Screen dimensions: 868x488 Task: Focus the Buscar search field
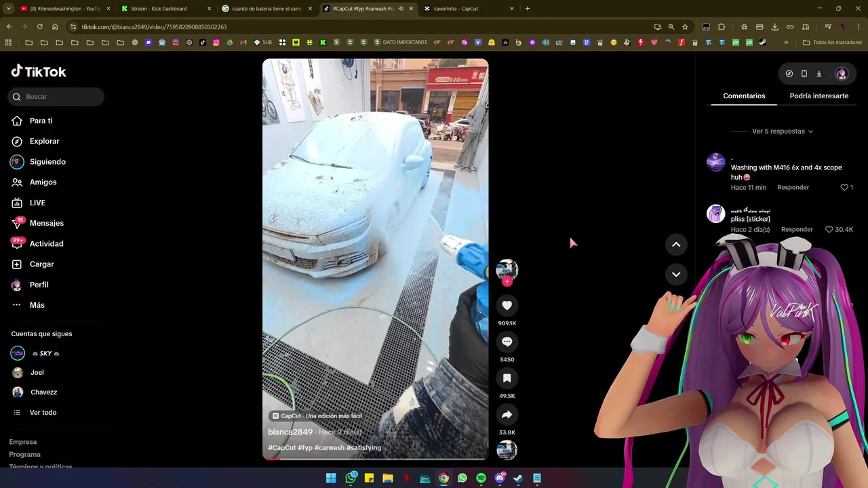point(56,97)
